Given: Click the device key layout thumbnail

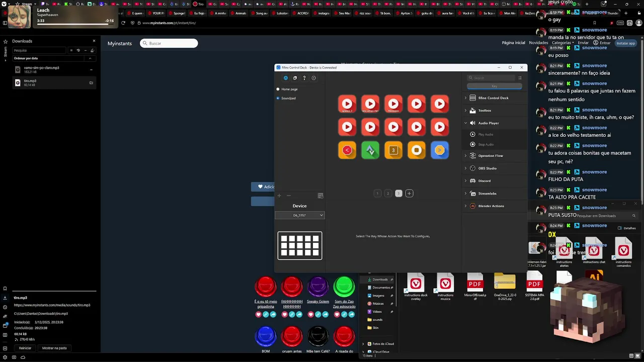Looking at the screenshot, I should pos(300,245).
